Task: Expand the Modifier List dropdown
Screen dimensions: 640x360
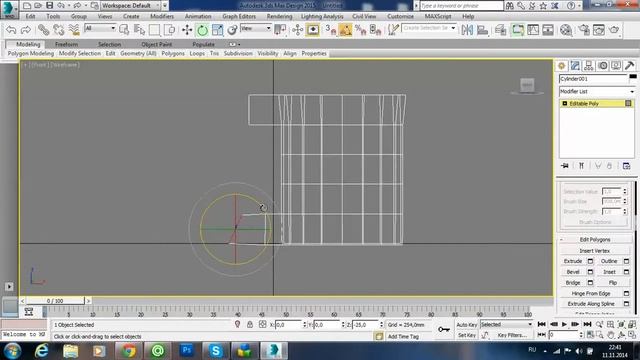Action: pyautogui.click(x=596, y=91)
